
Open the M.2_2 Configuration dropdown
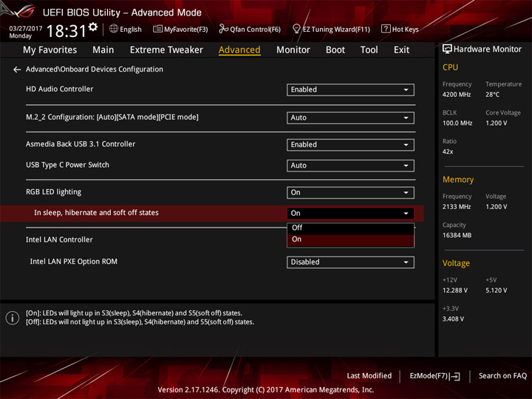point(350,118)
